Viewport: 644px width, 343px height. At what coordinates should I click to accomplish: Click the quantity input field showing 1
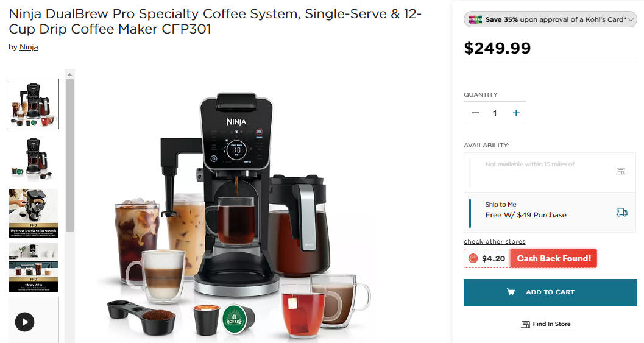(495, 113)
